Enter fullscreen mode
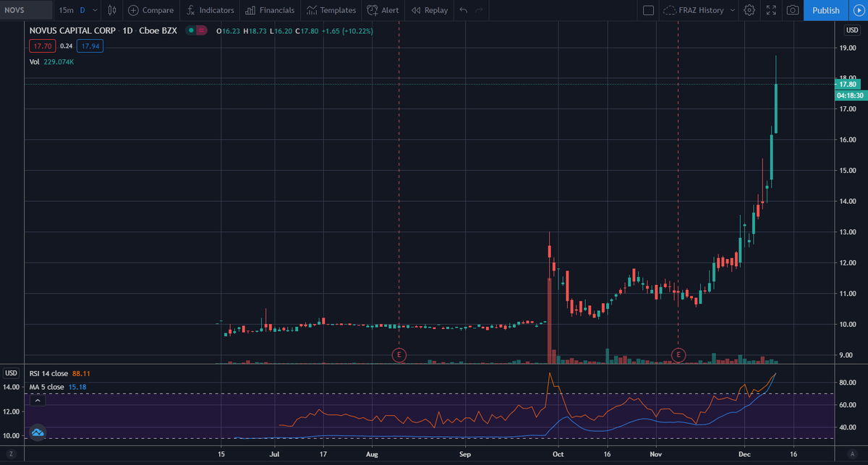868x465 pixels. pyautogui.click(x=771, y=10)
